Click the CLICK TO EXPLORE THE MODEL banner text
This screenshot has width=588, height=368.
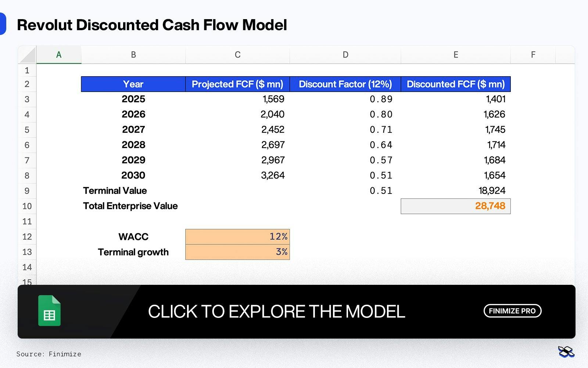point(276,312)
